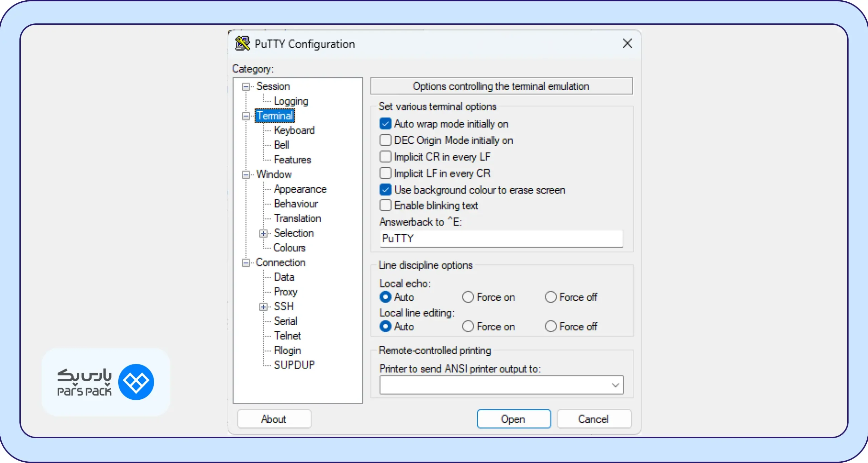Collapse the Terminal tree node
Viewport: 868px width, 463px height.
(246, 116)
